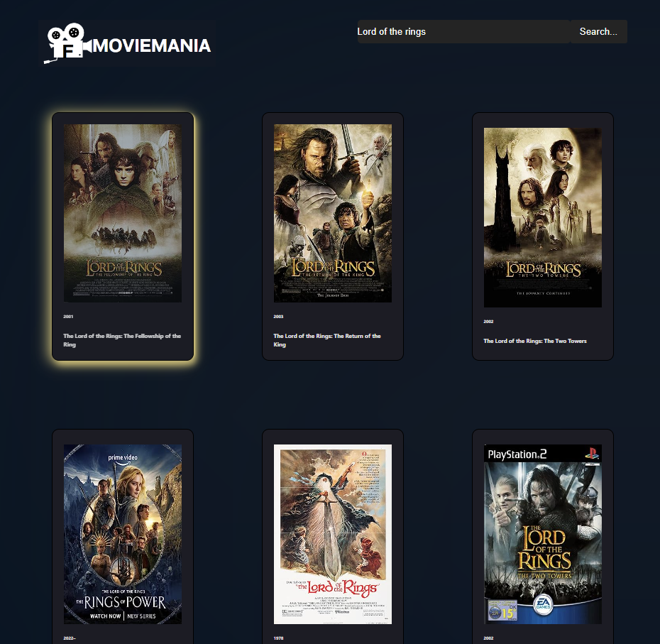Click the year 2001 label
The width and height of the screenshot is (660, 644).
(x=68, y=316)
